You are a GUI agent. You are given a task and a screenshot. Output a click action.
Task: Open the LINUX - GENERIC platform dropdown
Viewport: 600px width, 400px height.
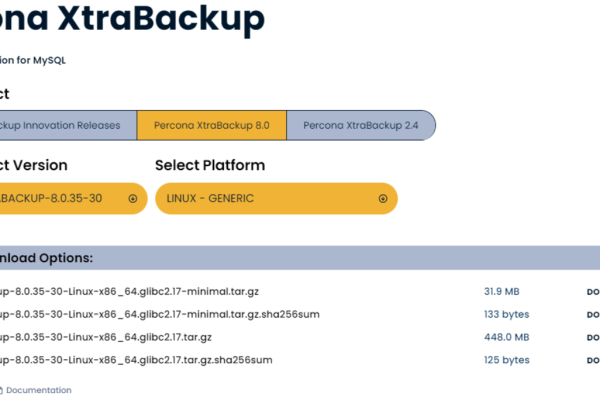(276, 198)
